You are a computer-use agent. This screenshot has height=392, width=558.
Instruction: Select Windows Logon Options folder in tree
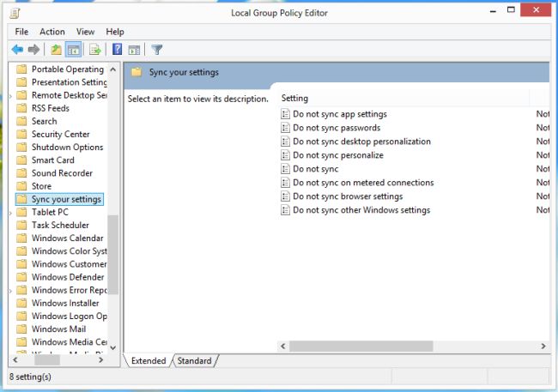click(70, 316)
